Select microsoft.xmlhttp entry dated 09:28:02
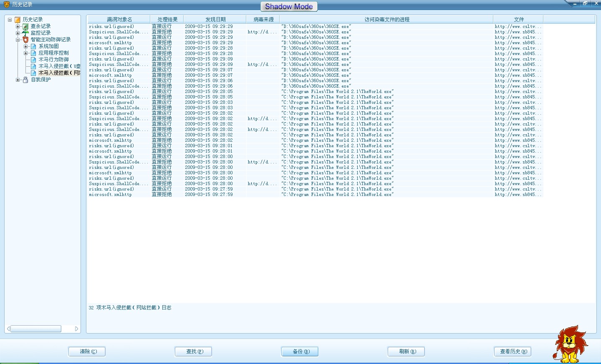Screen dimensions: 601x364 click(315, 141)
